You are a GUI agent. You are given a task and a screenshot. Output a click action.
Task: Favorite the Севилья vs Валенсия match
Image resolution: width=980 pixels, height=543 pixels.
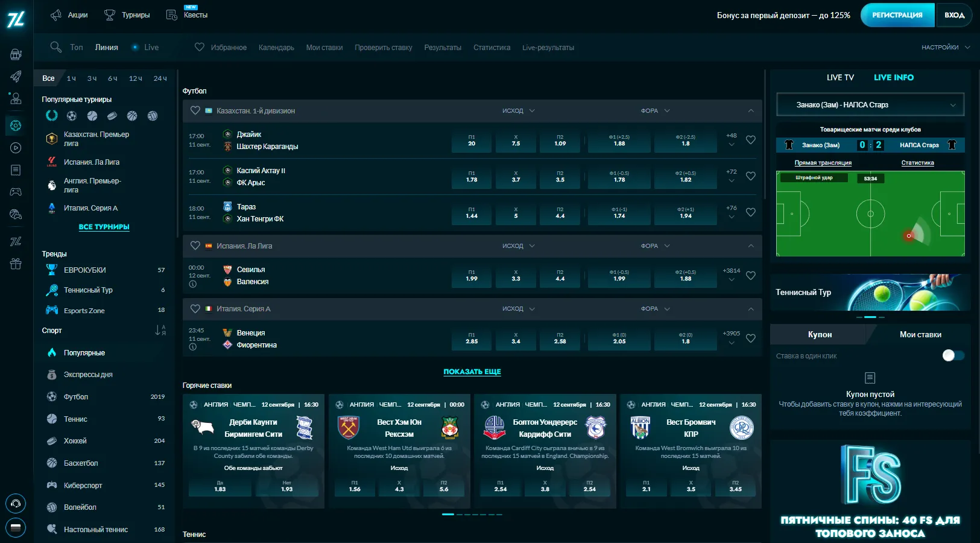pos(751,275)
